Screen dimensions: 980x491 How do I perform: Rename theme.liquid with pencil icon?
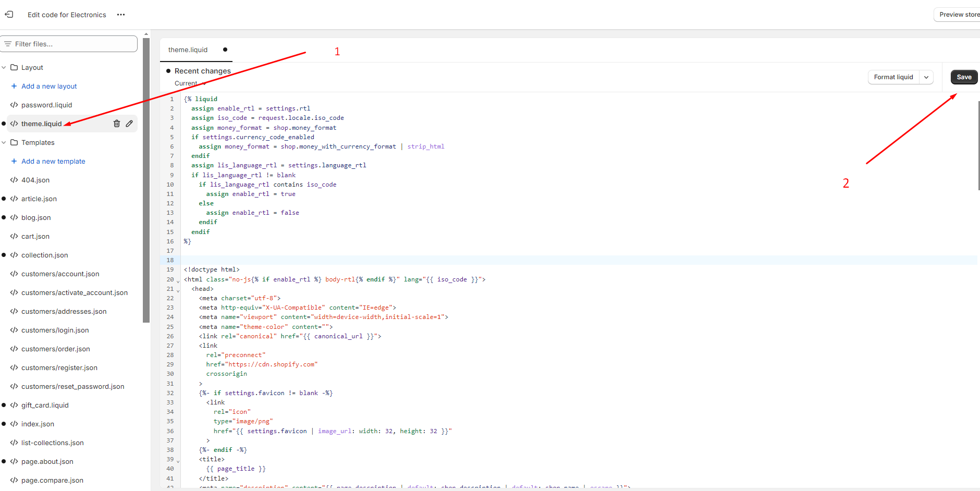click(x=129, y=124)
